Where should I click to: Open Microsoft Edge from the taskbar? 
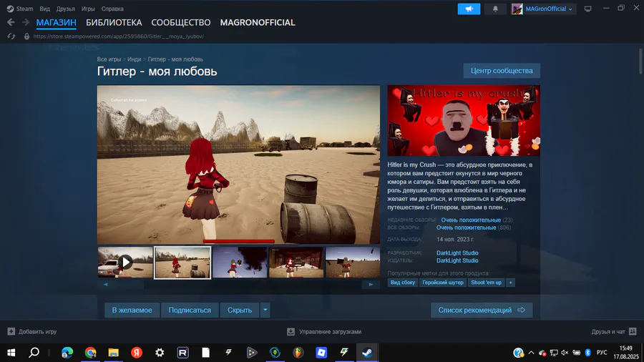[x=67, y=352]
